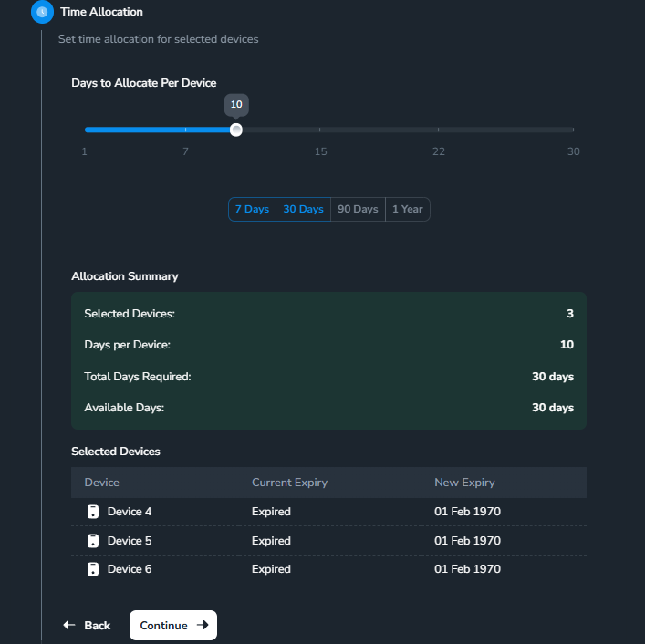Image resolution: width=645 pixels, height=644 pixels.
Task: Click the right arrow inside Continue button
Action: coord(203,625)
